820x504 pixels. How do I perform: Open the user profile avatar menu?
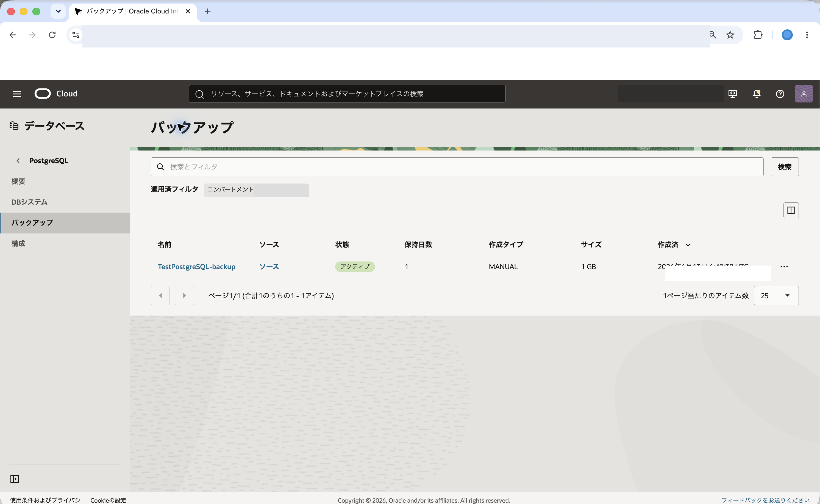click(x=804, y=94)
